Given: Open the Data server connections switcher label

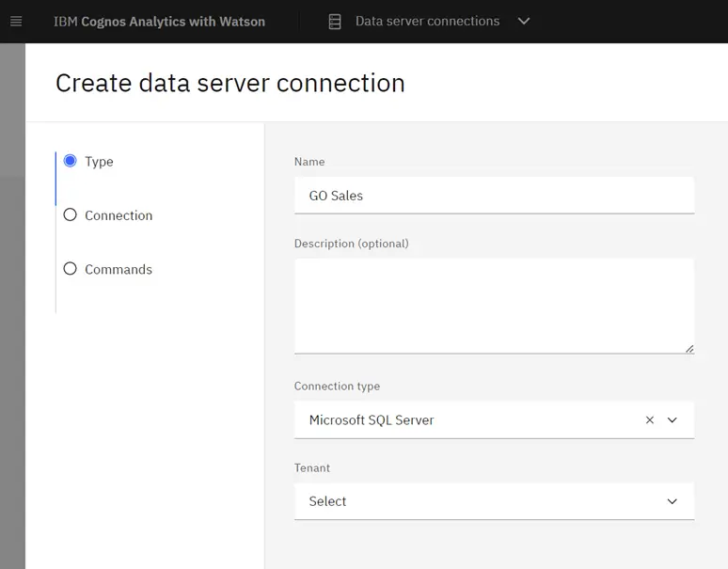Looking at the screenshot, I should click(x=428, y=22).
